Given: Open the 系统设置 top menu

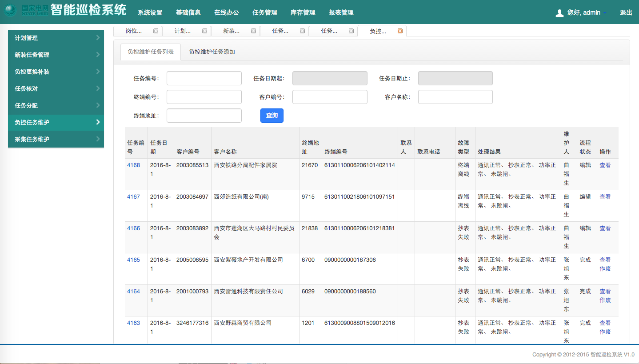Looking at the screenshot, I should [150, 12].
